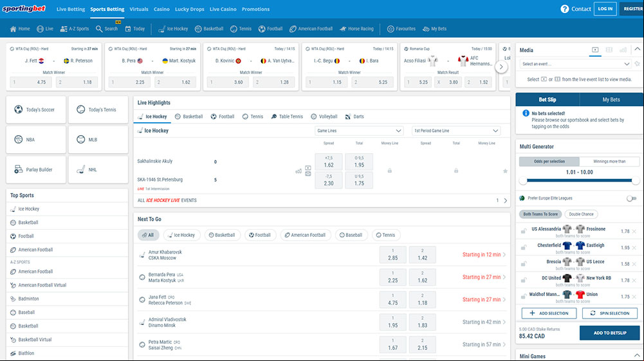Lock the Waldhof Mannheim vs Union selection
Viewport: 644px width, 361px height.
[524, 296]
